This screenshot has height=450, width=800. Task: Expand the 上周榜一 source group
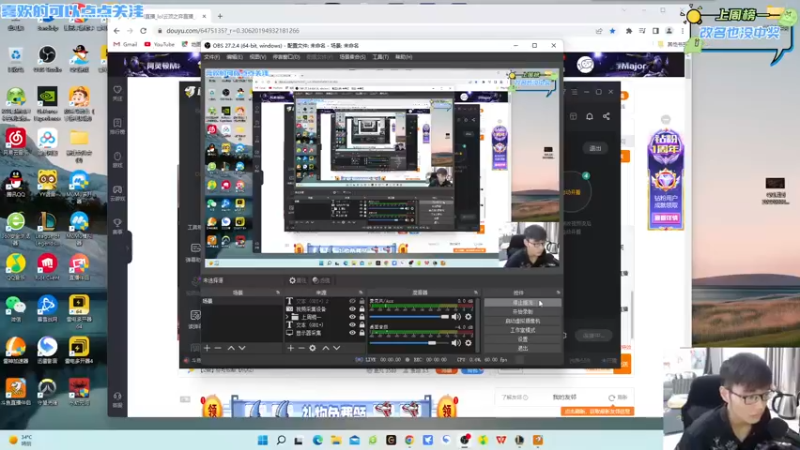288,317
